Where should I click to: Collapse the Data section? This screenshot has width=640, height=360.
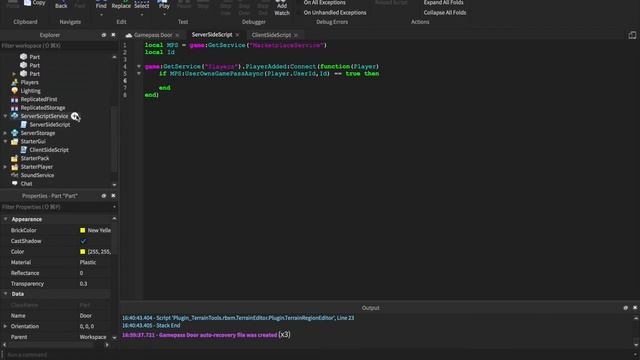[x=6, y=294]
